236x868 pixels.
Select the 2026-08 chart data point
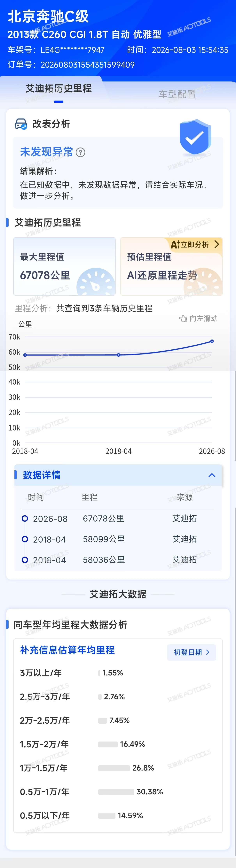pyautogui.click(x=212, y=341)
